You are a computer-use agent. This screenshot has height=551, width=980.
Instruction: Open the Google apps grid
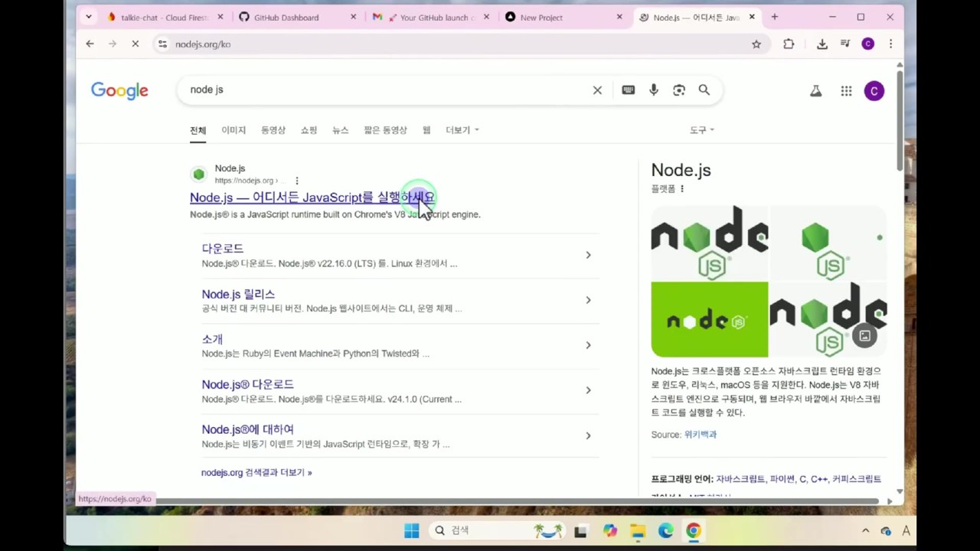[846, 91]
